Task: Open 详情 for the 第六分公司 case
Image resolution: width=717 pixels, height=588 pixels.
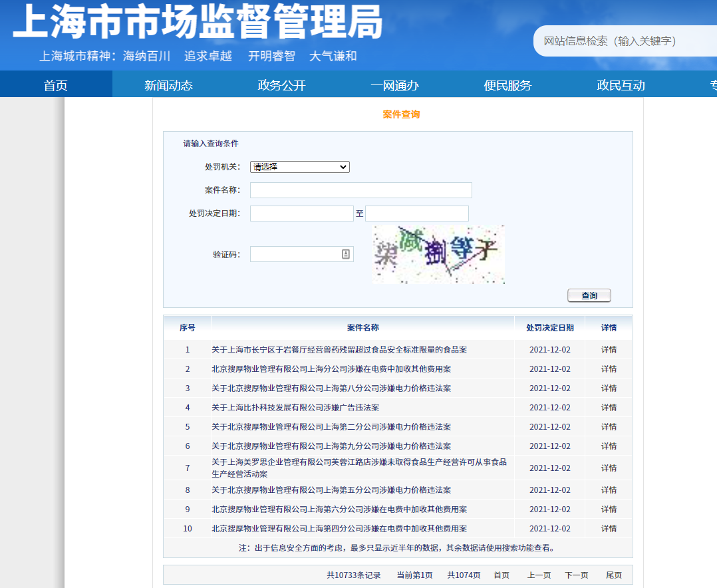Action: pos(609,509)
